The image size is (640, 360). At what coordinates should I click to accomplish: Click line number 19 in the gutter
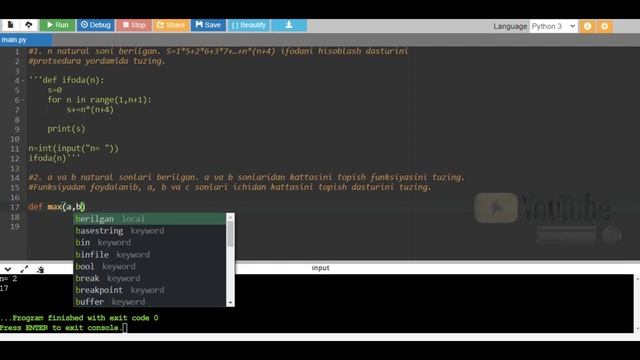(x=15, y=227)
